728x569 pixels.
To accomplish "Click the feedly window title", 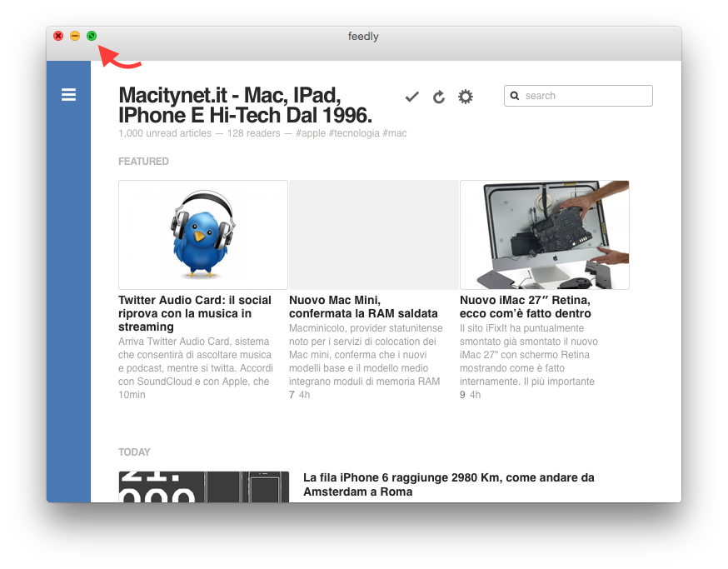I will 363,36.
